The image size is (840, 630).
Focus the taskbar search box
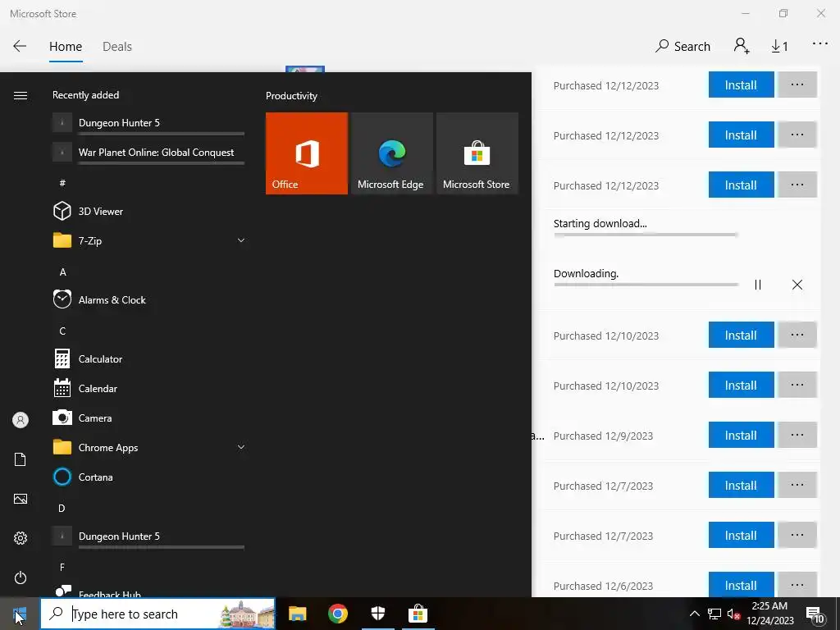pyautogui.click(x=158, y=614)
